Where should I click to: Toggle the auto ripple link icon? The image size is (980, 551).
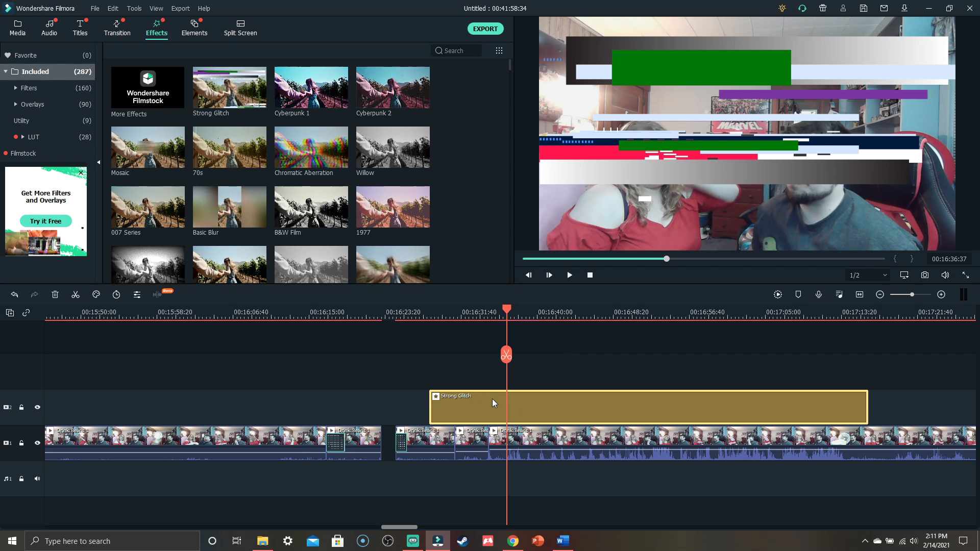point(26,313)
